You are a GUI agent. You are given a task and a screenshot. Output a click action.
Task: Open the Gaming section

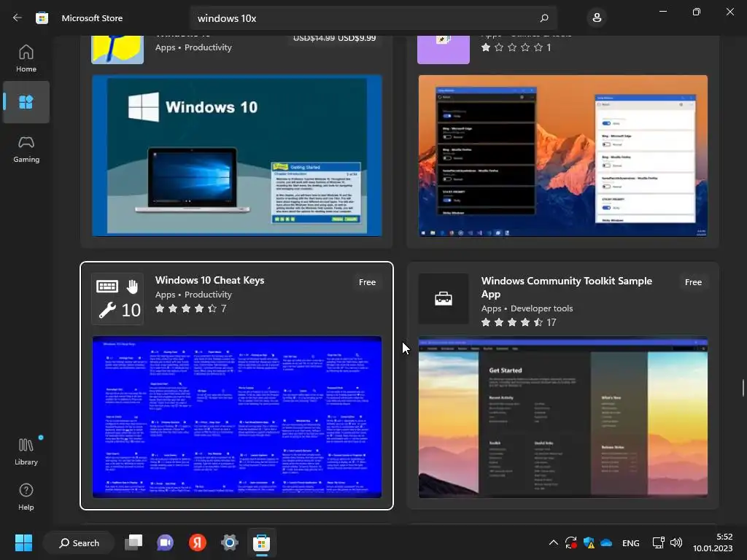tap(26, 149)
